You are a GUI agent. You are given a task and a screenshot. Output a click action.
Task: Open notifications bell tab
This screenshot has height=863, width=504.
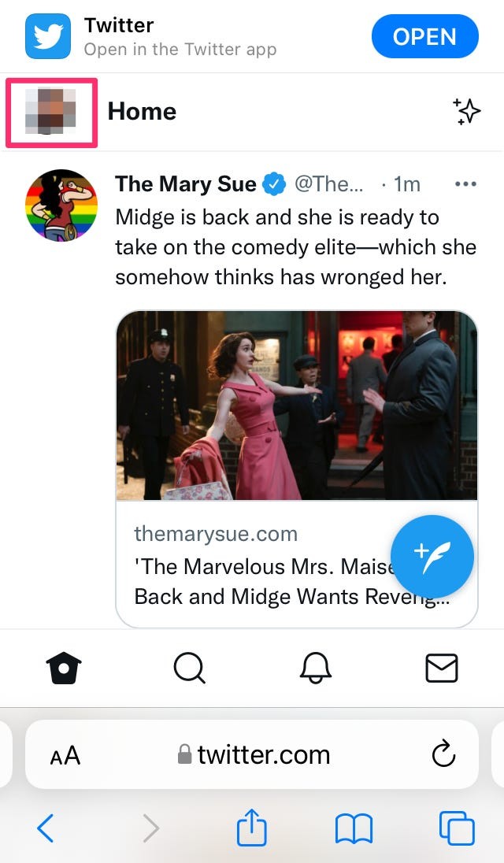315,669
